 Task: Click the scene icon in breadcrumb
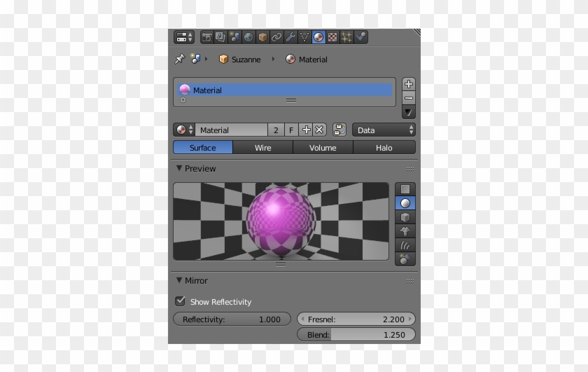[x=196, y=59]
